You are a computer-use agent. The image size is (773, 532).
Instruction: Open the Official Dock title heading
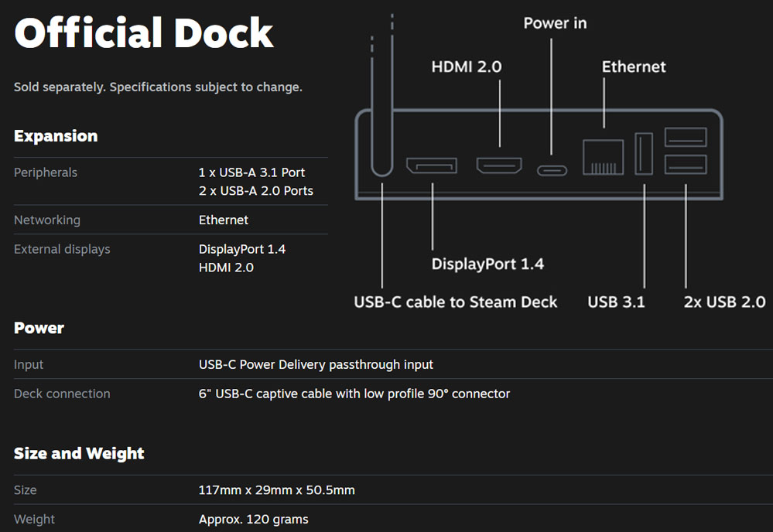(x=143, y=33)
